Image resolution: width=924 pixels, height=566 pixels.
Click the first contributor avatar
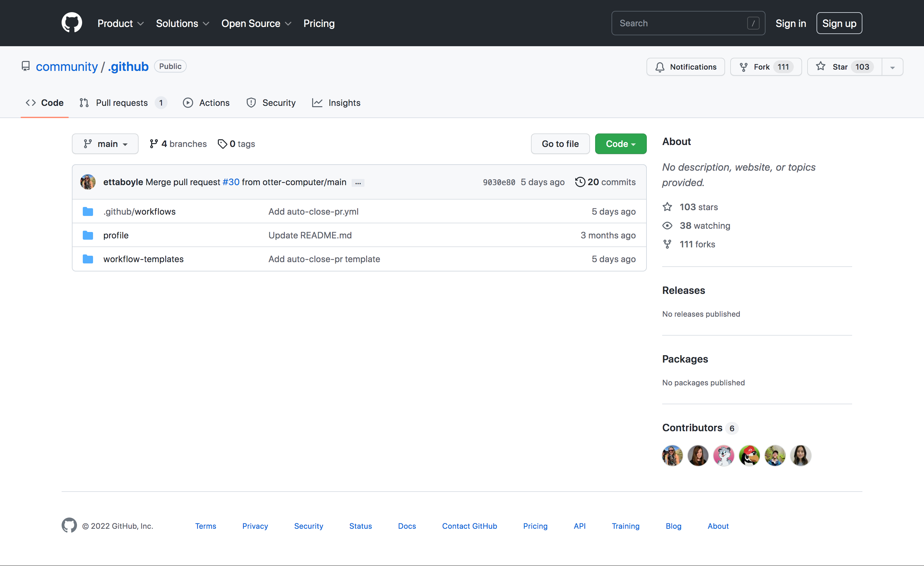point(672,455)
